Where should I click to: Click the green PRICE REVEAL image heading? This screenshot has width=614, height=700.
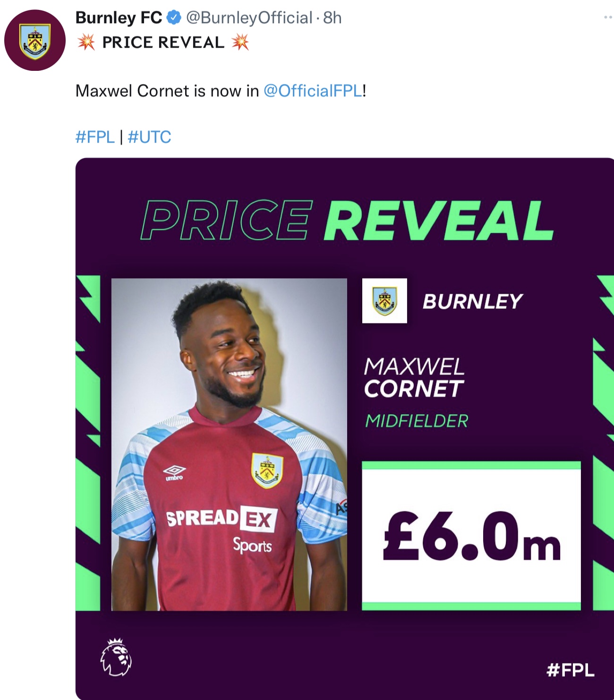click(347, 221)
